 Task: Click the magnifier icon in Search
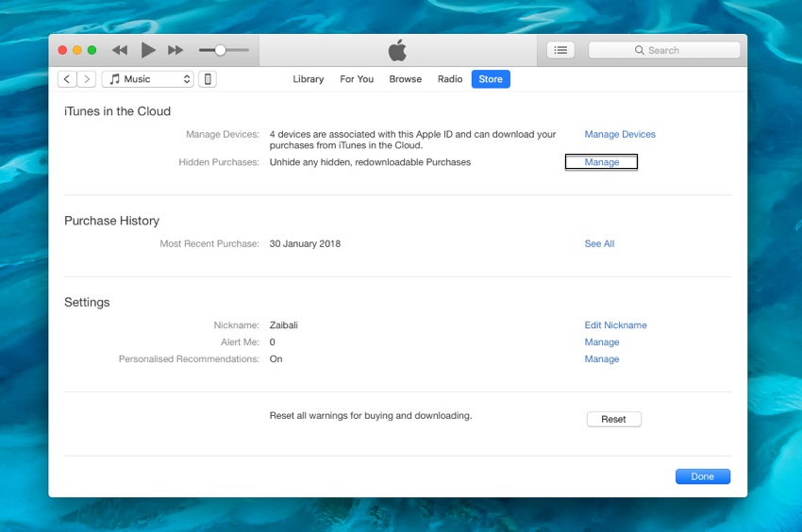point(640,50)
